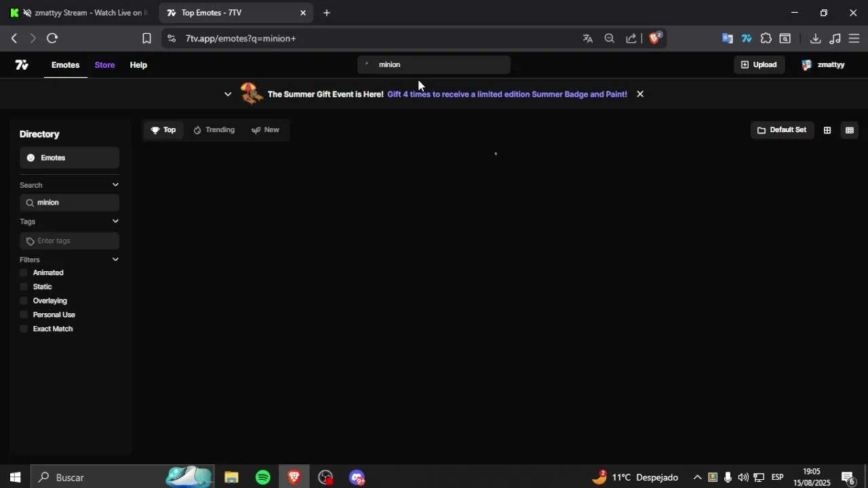Collapse the Summer Gift Event banner chevron

[228, 94]
